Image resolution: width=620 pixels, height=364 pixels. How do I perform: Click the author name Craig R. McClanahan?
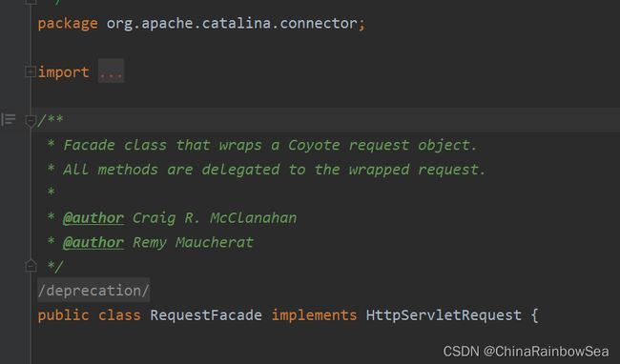(x=215, y=218)
